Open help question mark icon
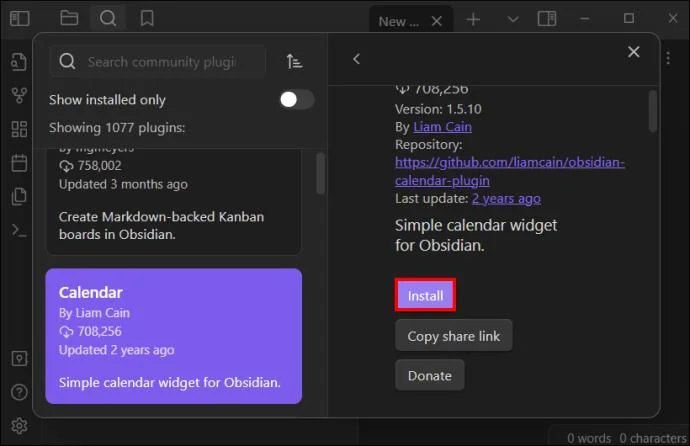Viewport: 690px width, 446px height. (x=19, y=392)
